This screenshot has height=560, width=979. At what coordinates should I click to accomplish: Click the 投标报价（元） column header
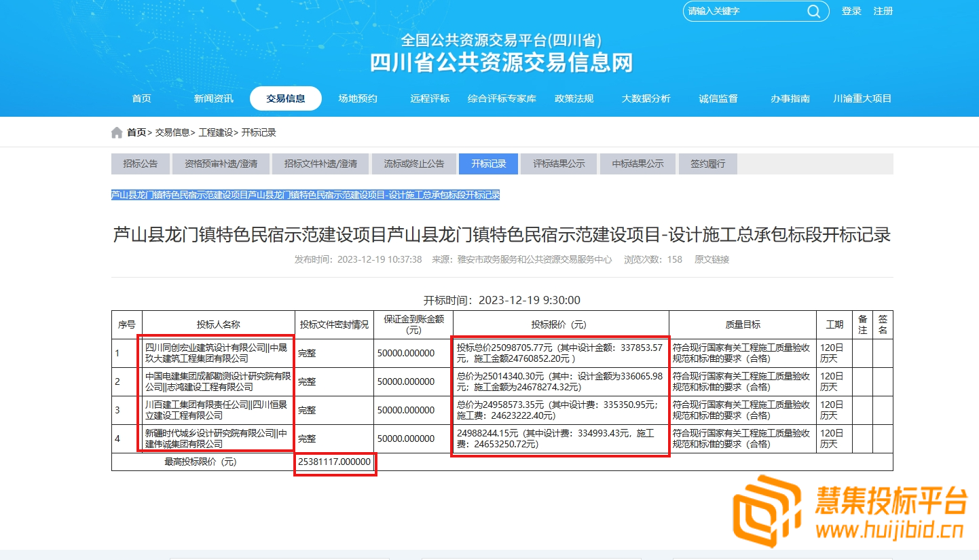point(561,324)
